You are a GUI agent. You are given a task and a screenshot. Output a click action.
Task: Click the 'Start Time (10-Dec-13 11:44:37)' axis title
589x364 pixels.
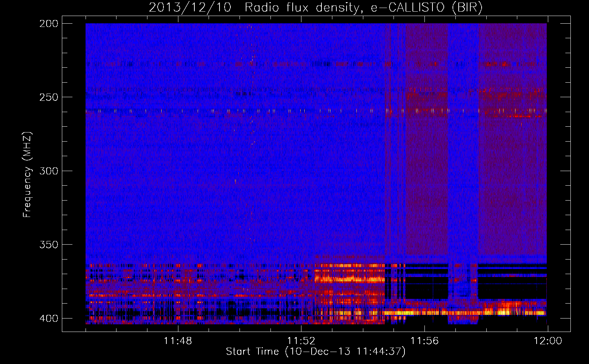click(x=316, y=352)
